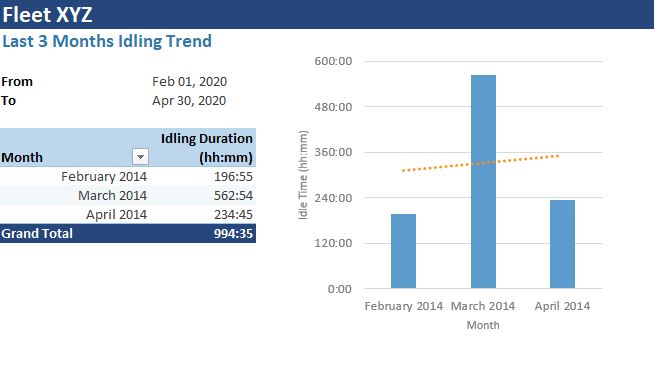
Task: Select the February 2014 chart bar
Action: 403,251
